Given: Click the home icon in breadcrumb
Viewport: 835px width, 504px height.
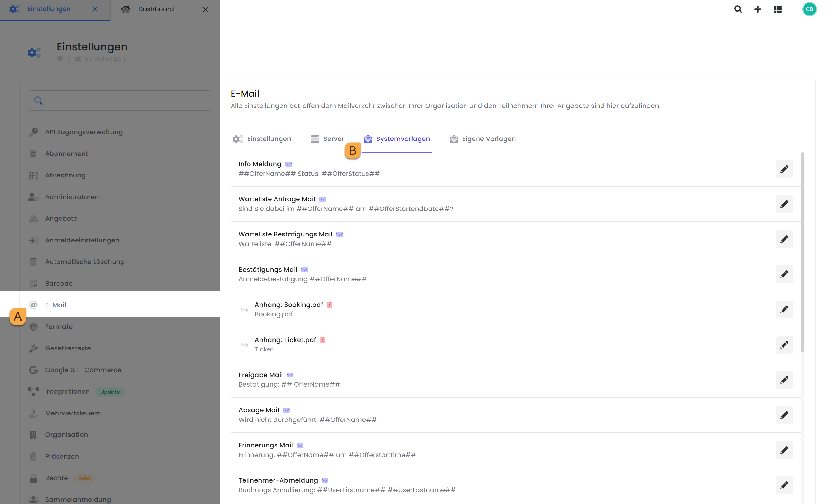Looking at the screenshot, I should coord(60,59).
